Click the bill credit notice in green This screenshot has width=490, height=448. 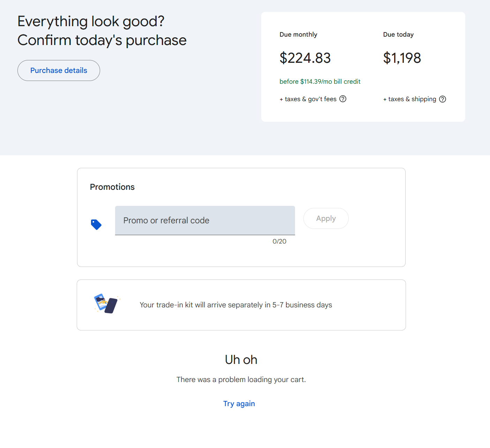320,82
